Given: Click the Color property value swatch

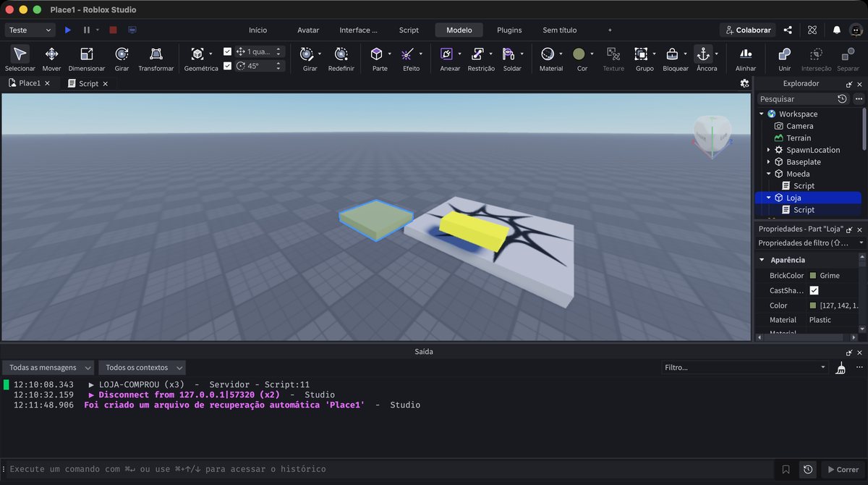Looking at the screenshot, I should pos(813,305).
